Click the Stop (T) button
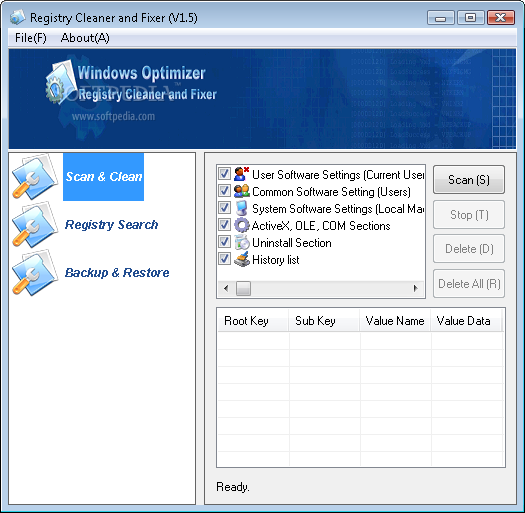This screenshot has width=525, height=513. coord(469,215)
